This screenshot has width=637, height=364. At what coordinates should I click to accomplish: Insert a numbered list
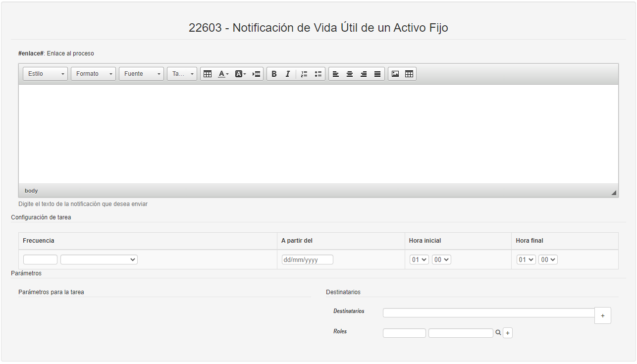(304, 74)
